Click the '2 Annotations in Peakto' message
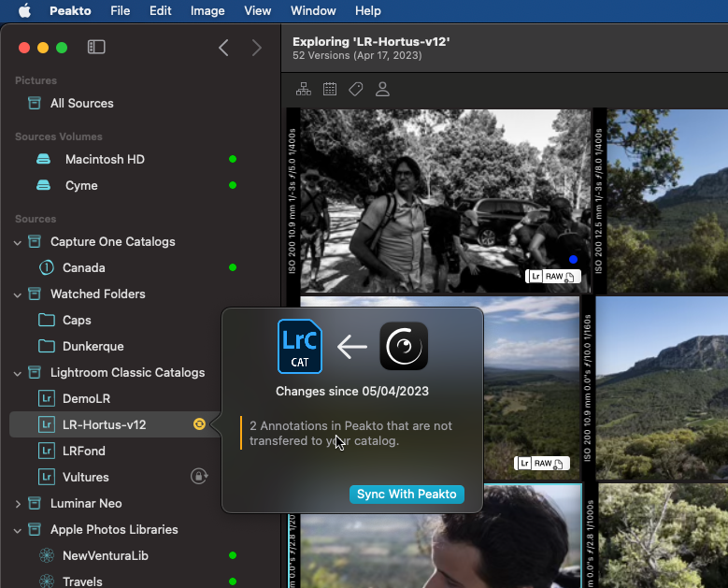The height and width of the screenshot is (588, 728). coord(350,434)
